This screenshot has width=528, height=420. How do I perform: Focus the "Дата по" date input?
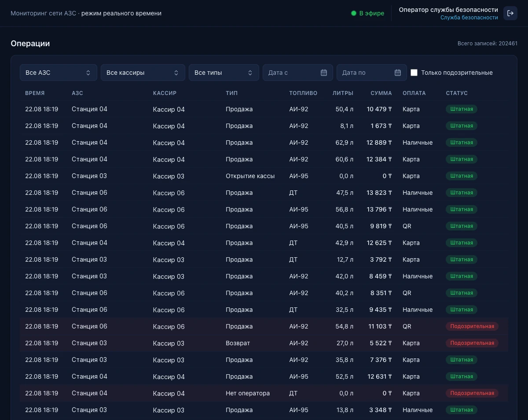pyautogui.click(x=372, y=73)
